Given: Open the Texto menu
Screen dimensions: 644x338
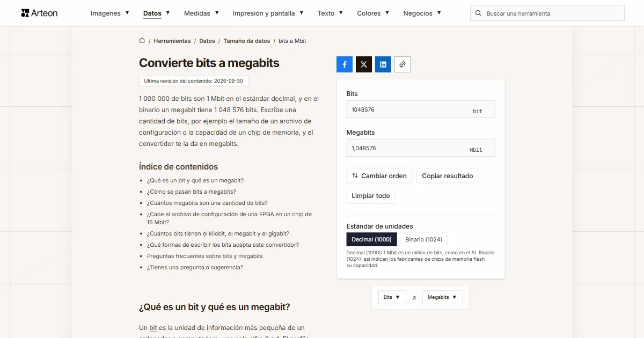Looking at the screenshot, I should point(330,13).
